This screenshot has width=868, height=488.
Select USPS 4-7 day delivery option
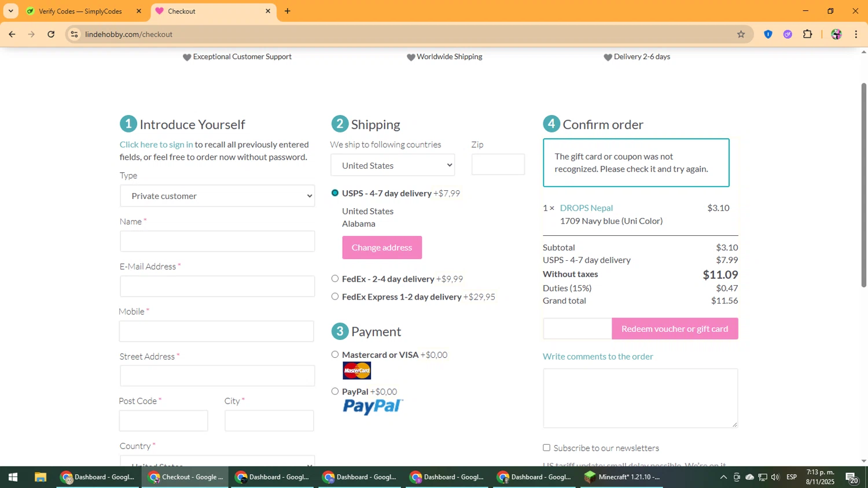[x=335, y=193]
